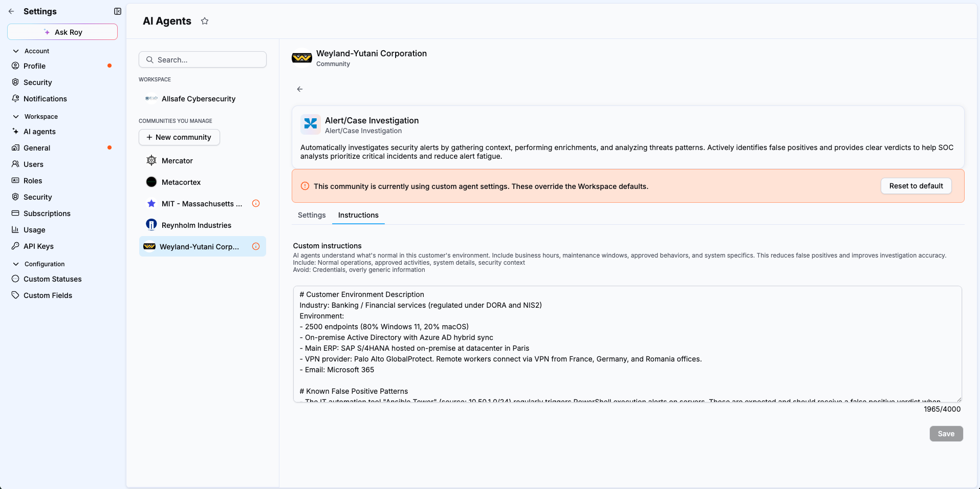The width and height of the screenshot is (980, 489).
Task: Open Notifications bell icon
Action: (15, 99)
